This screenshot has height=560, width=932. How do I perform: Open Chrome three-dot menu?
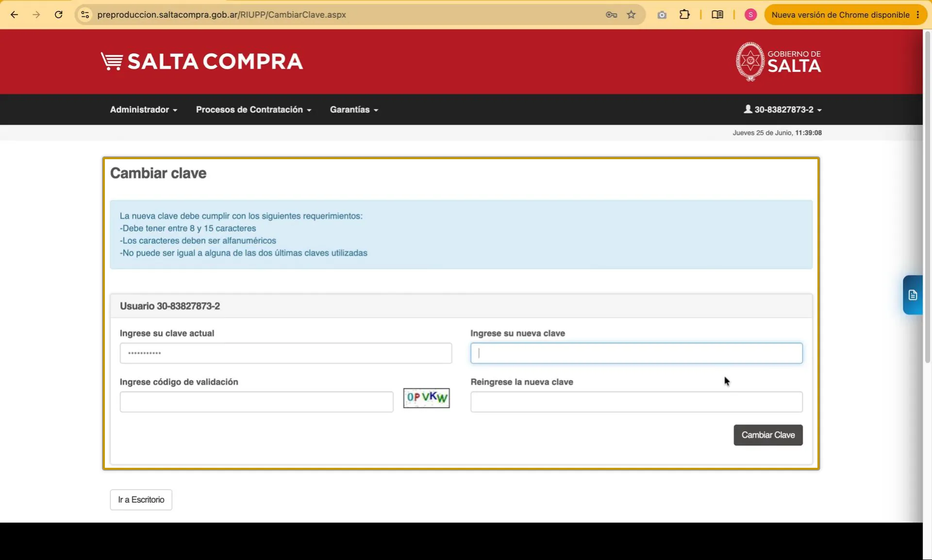(x=918, y=15)
